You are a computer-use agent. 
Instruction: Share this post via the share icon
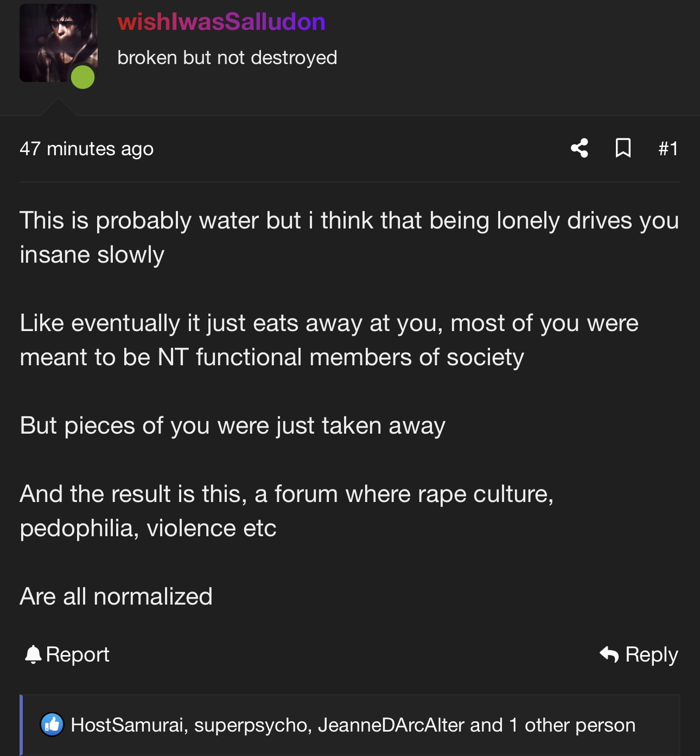point(580,148)
